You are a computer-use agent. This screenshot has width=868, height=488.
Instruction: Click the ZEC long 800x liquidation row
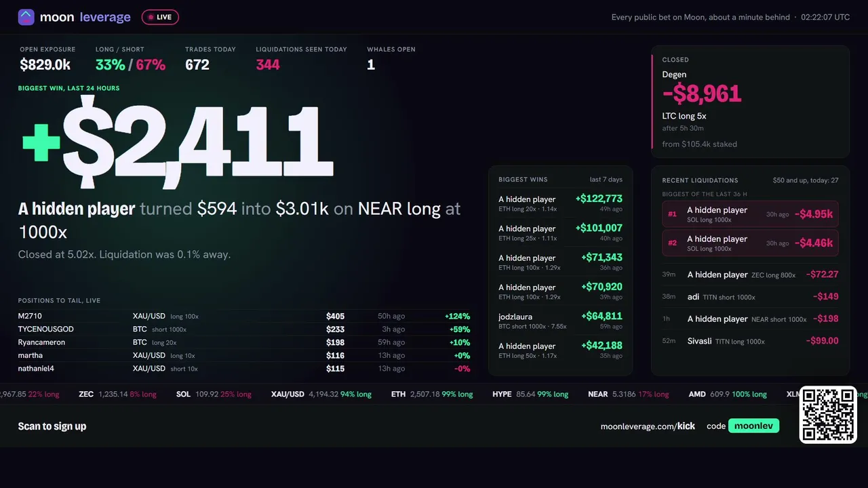(750, 274)
